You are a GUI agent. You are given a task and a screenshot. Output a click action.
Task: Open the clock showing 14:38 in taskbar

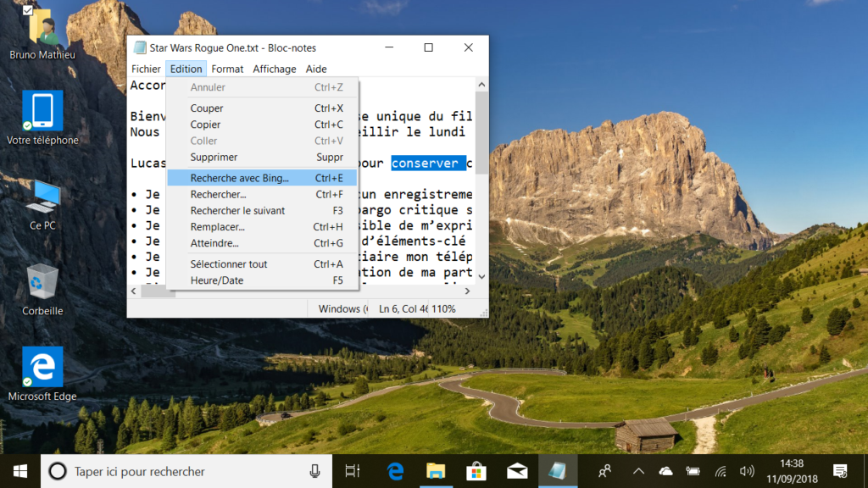tap(792, 471)
